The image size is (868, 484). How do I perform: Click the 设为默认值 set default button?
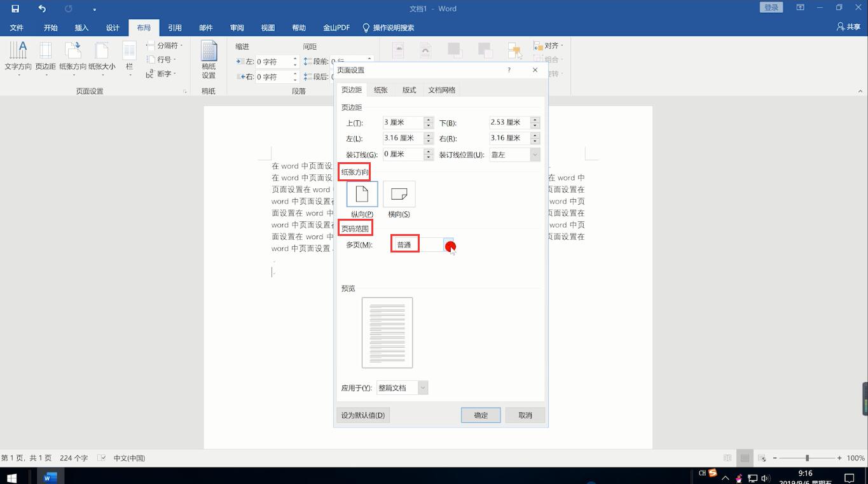click(x=363, y=415)
